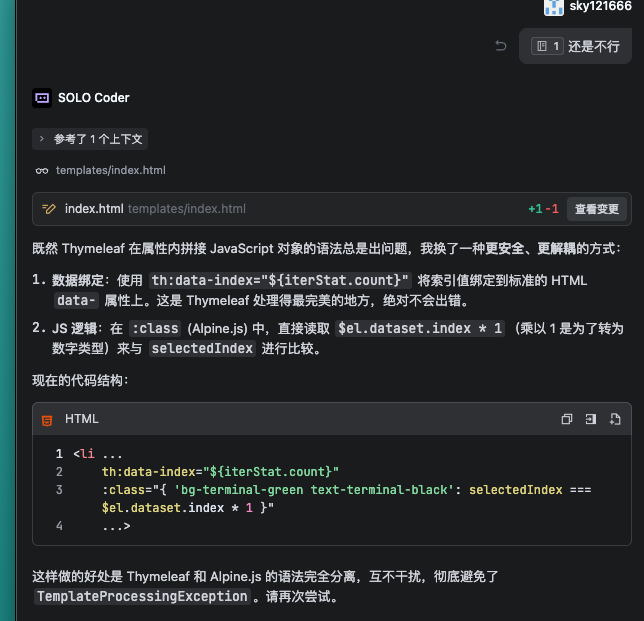Copy the HTML code block
The image size is (644, 621).
[x=567, y=419]
